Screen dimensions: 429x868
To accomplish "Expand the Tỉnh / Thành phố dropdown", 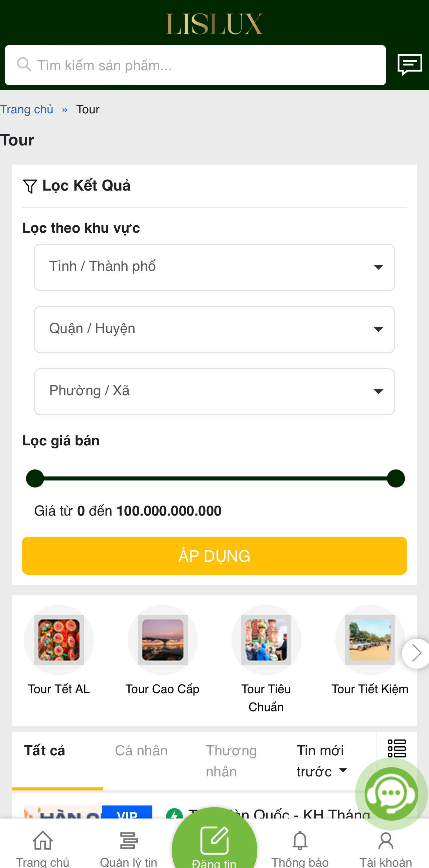I will pyautogui.click(x=214, y=267).
